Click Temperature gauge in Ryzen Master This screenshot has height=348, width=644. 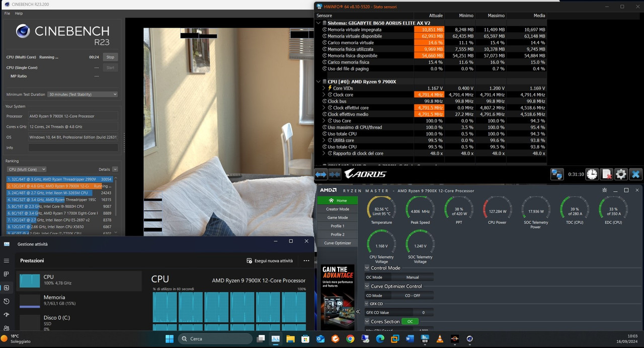(381, 209)
